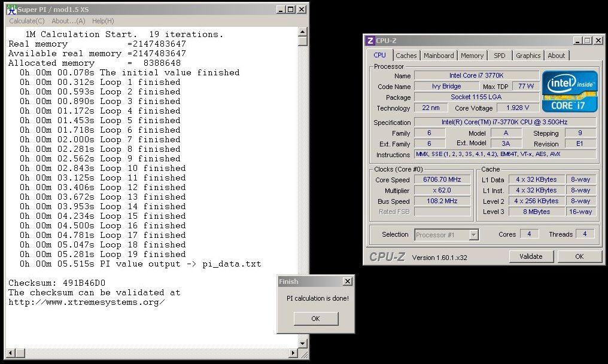608x364 pixels.
Task: Minimize the Super PI window
Action: tap(281, 10)
